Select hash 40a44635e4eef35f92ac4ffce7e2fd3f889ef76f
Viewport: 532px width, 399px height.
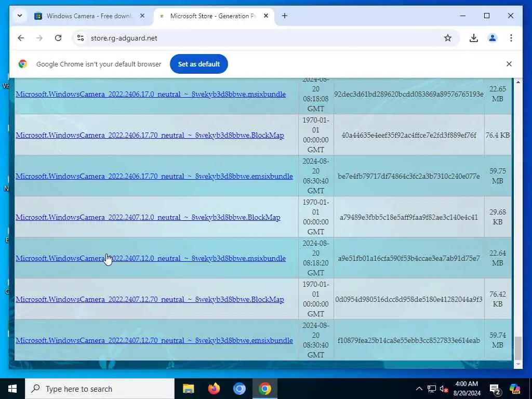pyautogui.click(x=409, y=135)
